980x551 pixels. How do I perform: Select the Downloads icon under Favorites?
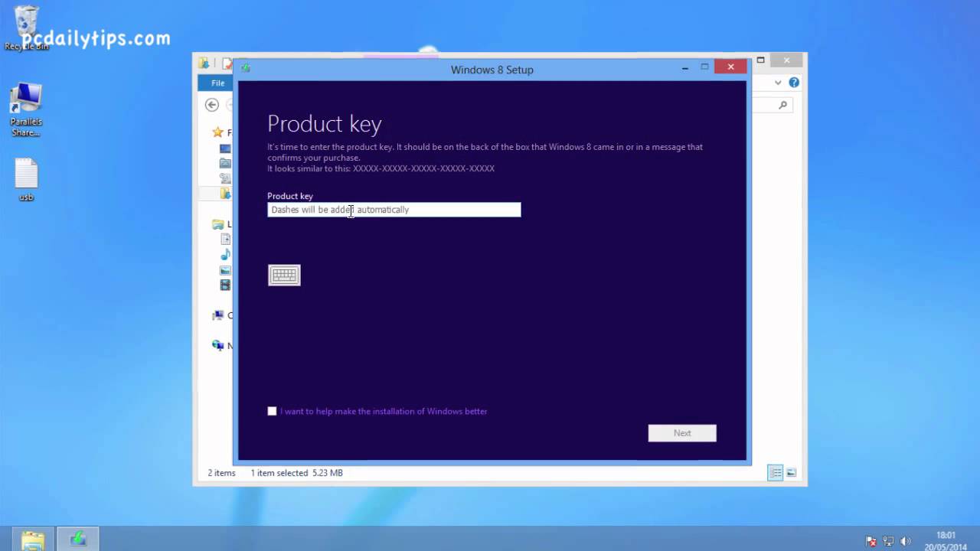pos(225,163)
